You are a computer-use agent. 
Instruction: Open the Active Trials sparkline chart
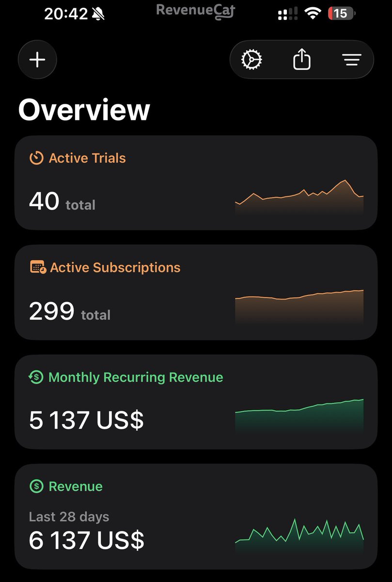tap(299, 196)
